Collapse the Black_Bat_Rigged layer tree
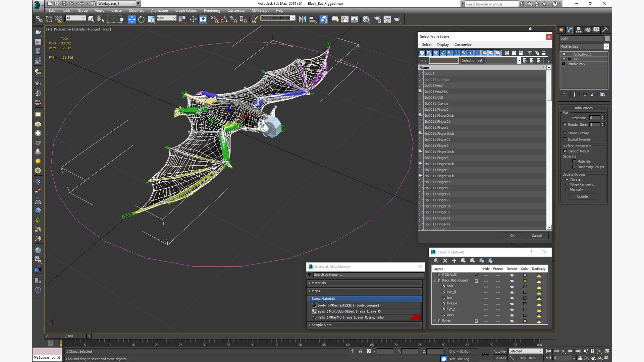 [434, 281]
